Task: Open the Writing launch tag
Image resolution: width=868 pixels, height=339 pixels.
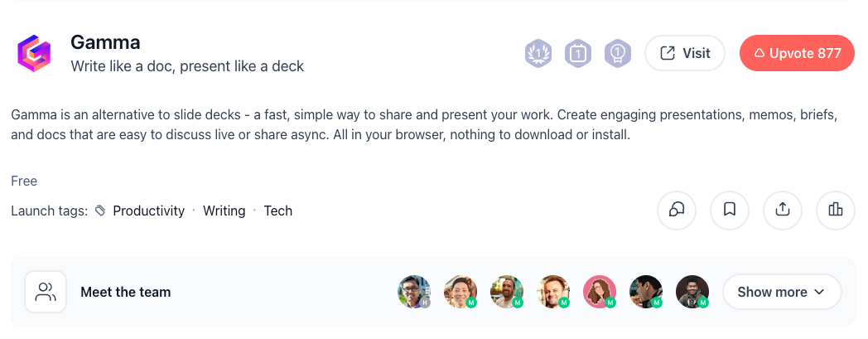Action: (224, 211)
